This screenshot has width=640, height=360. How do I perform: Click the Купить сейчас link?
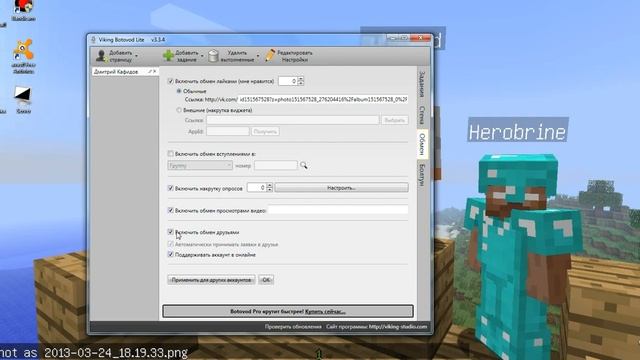point(325,311)
